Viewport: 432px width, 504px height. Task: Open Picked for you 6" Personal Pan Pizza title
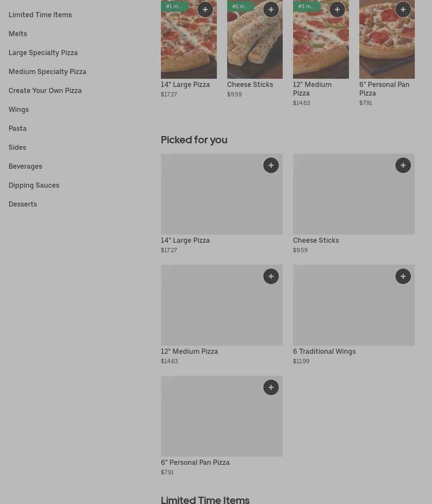(x=195, y=462)
